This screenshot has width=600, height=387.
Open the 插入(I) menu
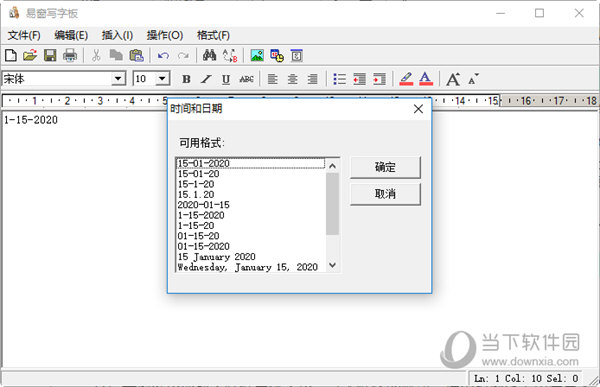coord(117,36)
